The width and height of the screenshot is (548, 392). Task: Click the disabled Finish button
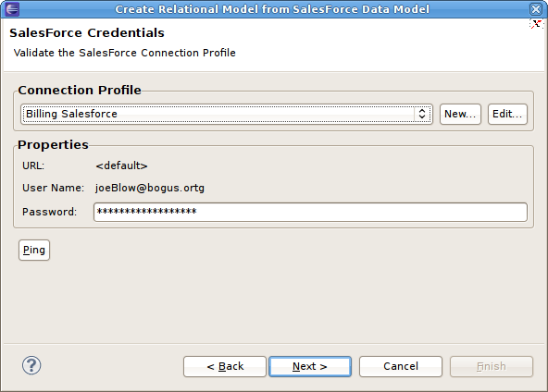click(491, 366)
